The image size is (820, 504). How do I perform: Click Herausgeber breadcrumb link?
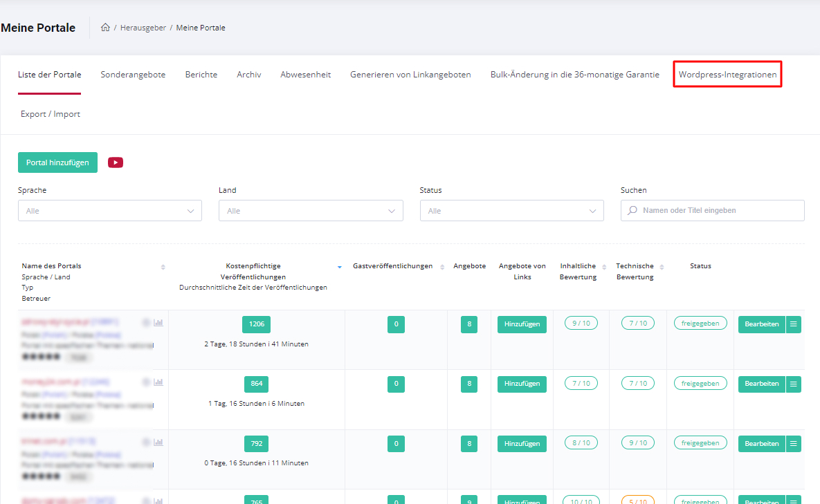point(143,28)
